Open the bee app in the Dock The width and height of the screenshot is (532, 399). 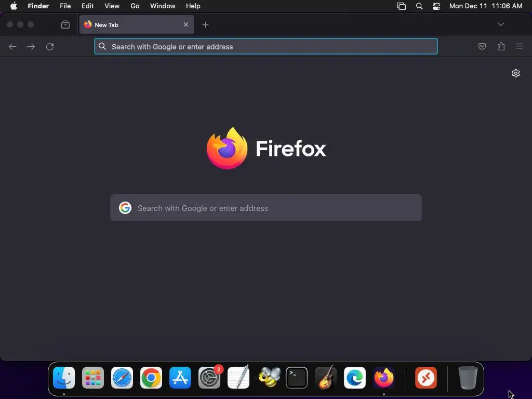pos(269,377)
